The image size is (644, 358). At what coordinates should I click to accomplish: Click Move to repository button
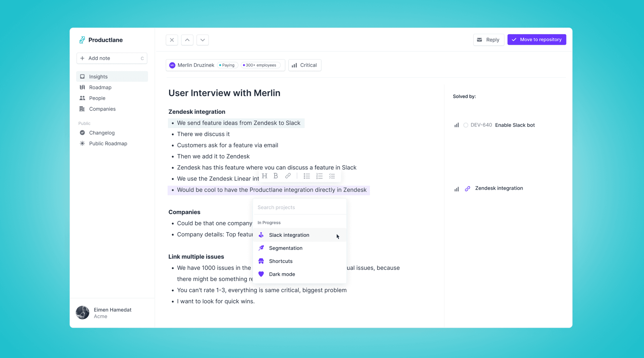tap(537, 40)
